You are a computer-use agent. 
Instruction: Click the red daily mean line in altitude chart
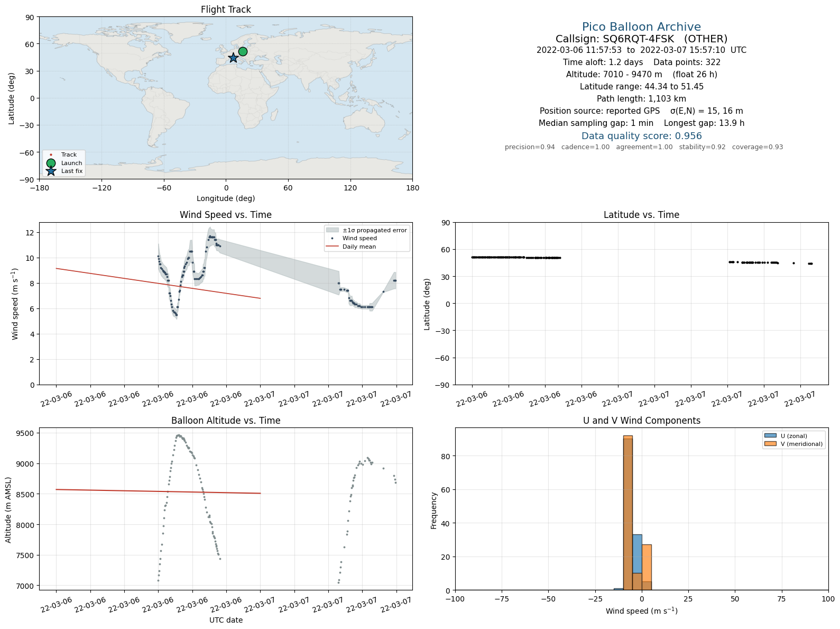[158, 491]
